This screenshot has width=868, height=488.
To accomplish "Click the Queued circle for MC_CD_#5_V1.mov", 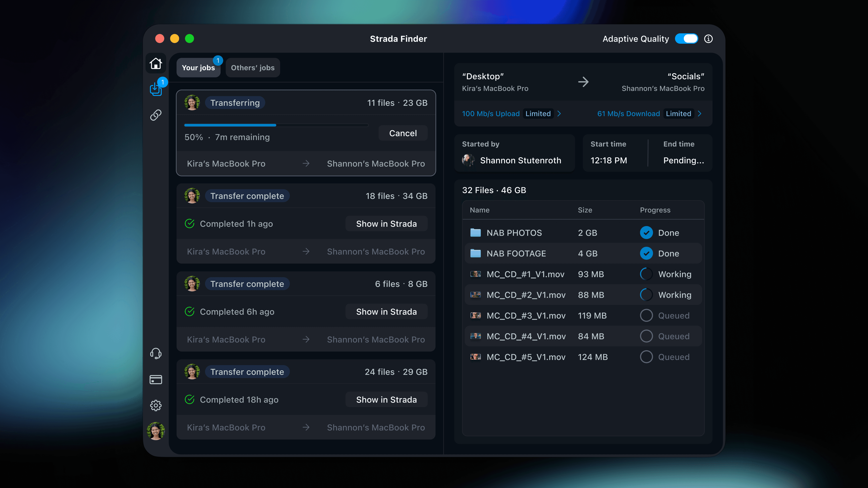I will click(646, 357).
